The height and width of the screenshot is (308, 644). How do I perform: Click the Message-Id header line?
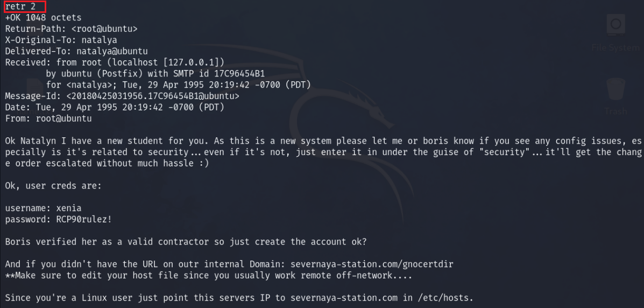click(x=122, y=96)
